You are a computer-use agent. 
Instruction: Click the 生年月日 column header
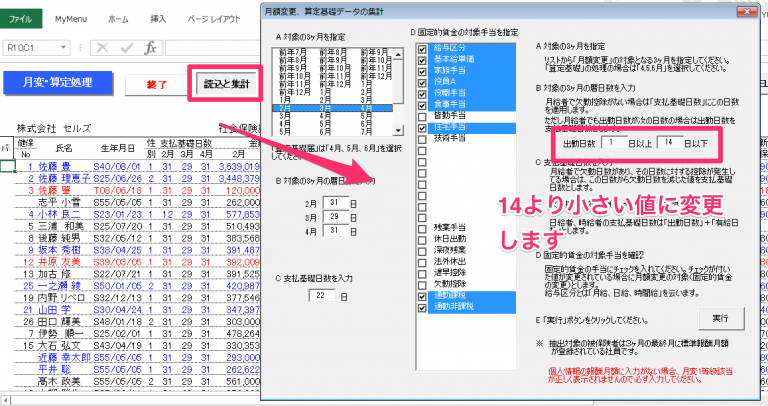point(118,148)
